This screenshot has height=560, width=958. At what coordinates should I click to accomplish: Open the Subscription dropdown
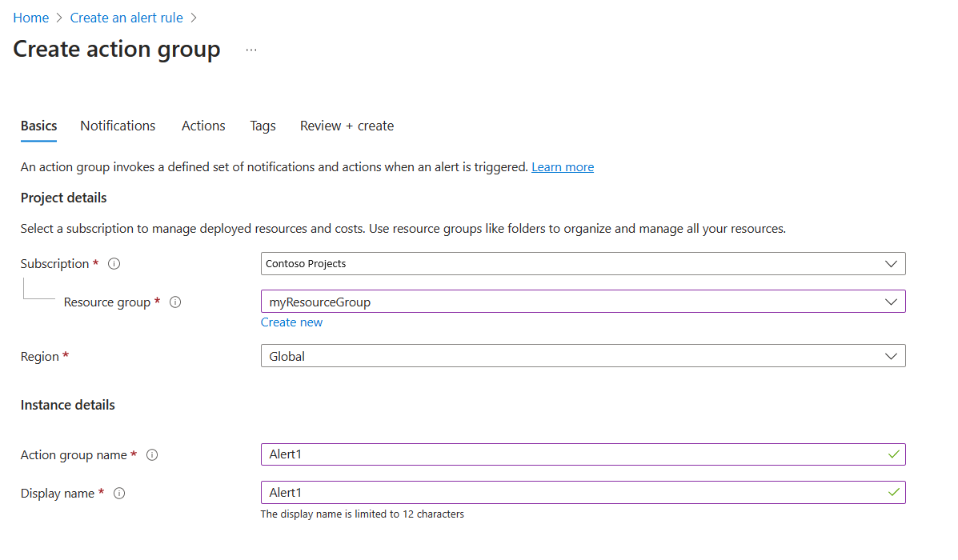pyautogui.click(x=891, y=263)
